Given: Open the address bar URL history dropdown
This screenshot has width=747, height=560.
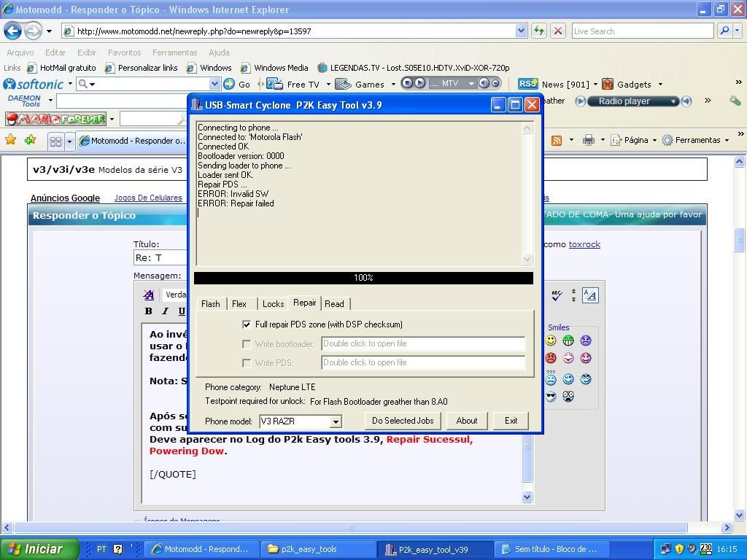Looking at the screenshot, I should [521, 31].
